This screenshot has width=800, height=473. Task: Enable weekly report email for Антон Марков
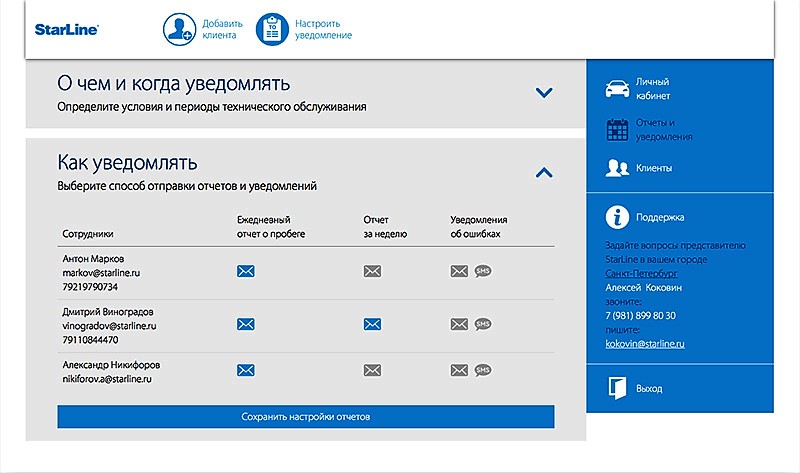tap(372, 271)
